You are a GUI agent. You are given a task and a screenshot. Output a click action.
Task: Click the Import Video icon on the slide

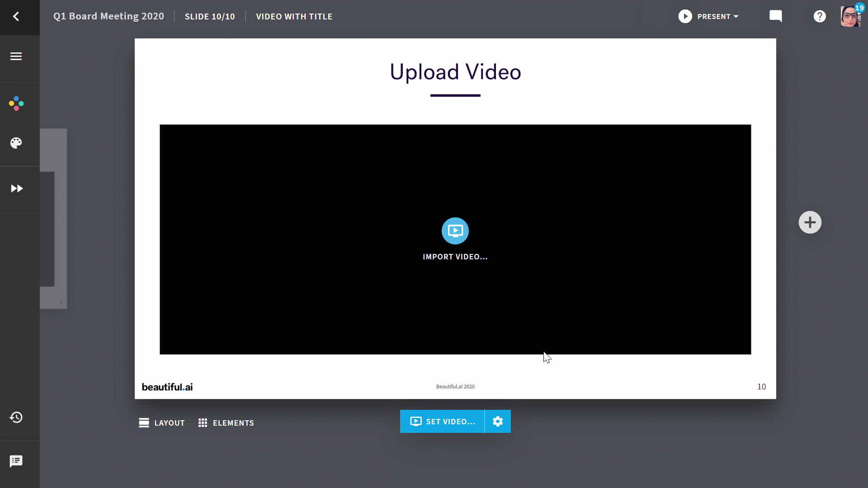455,231
